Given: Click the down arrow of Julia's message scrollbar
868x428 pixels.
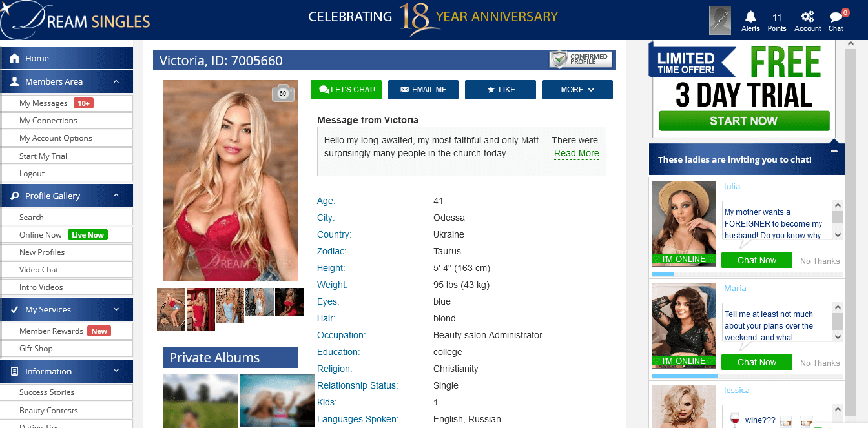Looking at the screenshot, I should [838, 235].
